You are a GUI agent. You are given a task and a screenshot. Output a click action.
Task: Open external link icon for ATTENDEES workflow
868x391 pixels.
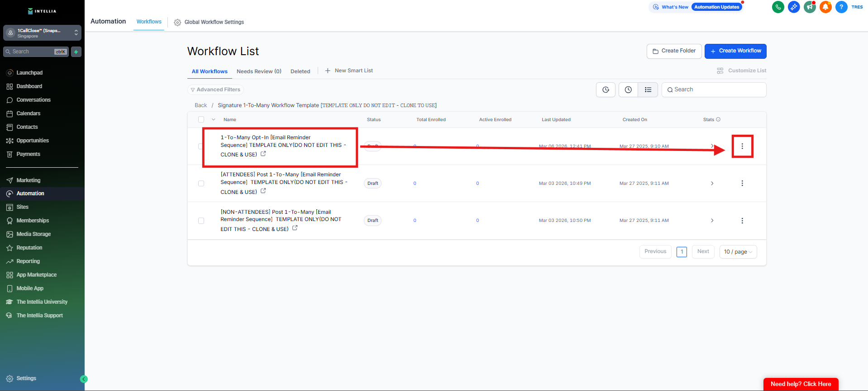pos(263,191)
